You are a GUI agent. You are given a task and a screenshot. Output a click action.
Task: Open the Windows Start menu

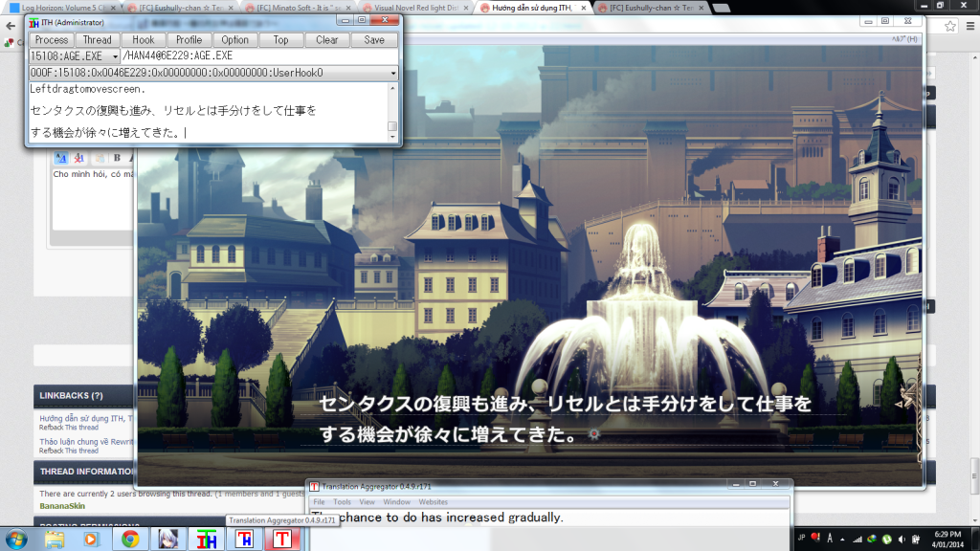15,540
